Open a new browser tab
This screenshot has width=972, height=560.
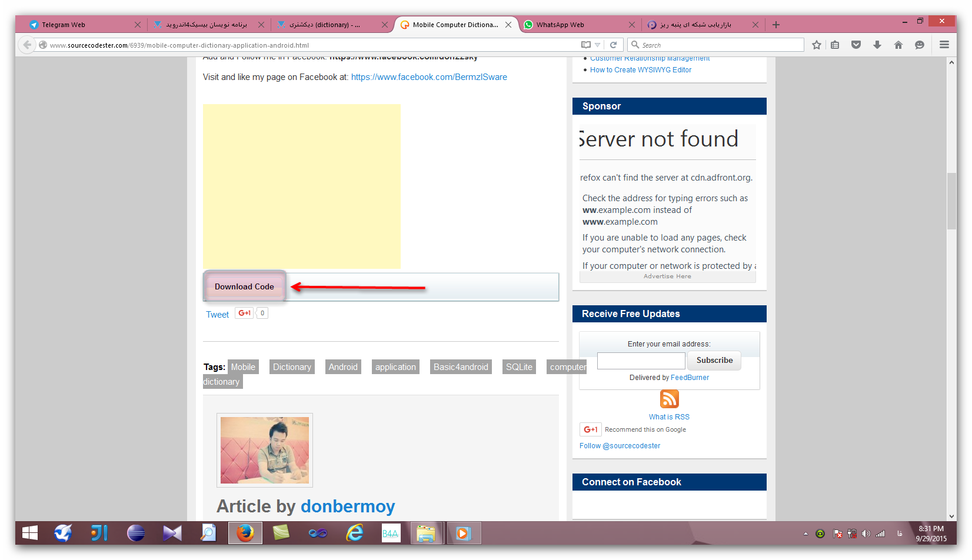pos(776,25)
